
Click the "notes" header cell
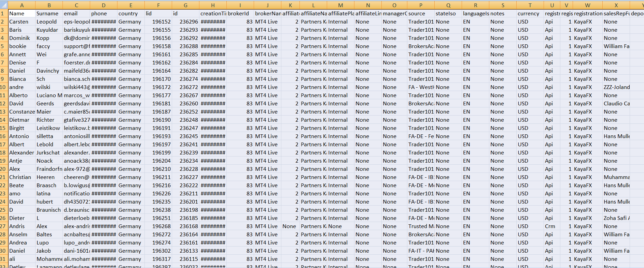tap(503, 14)
